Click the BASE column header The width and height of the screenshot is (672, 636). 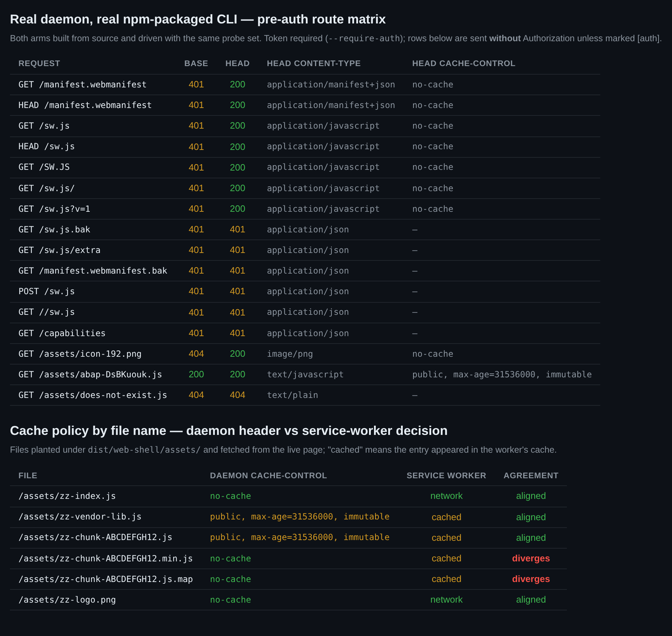(196, 64)
